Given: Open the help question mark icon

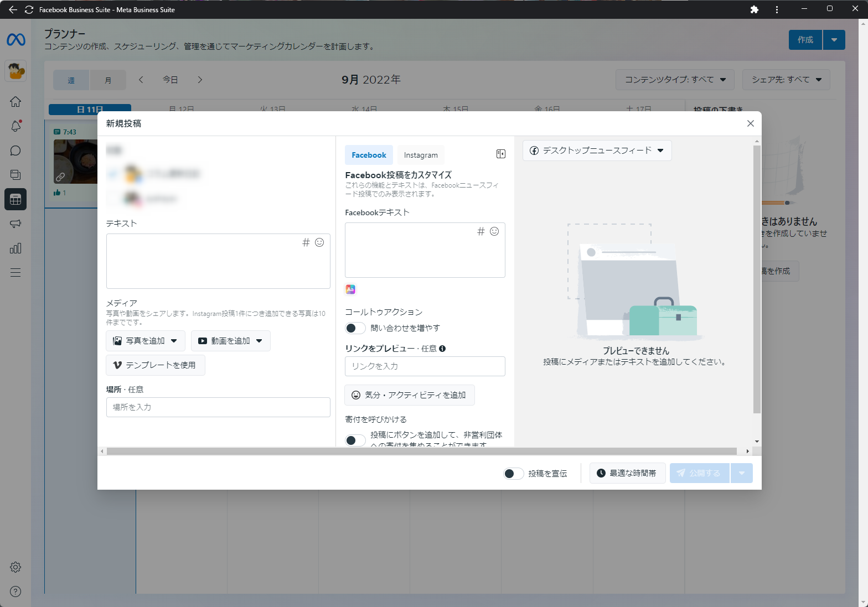Looking at the screenshot, I should pos(15,592).
